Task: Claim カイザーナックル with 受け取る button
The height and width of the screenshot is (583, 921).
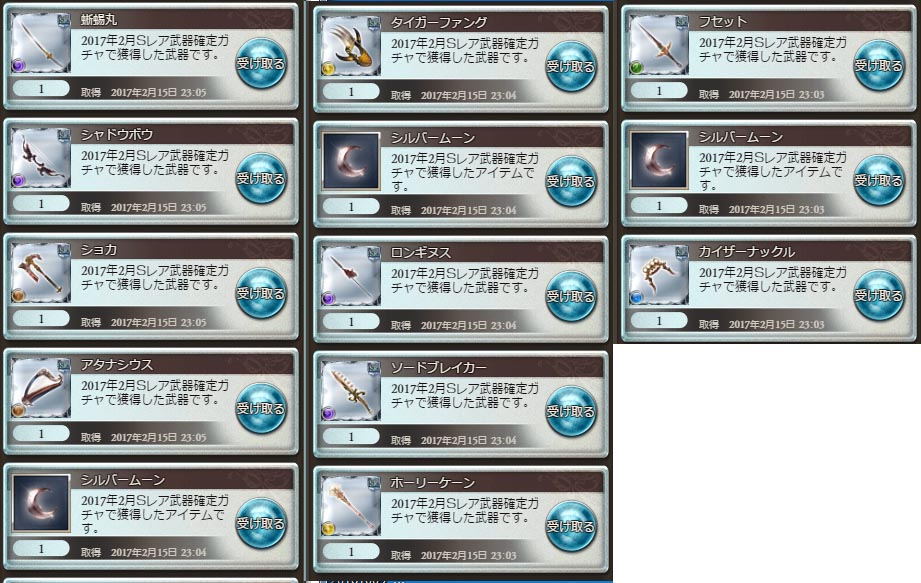Action: (879, 295)
